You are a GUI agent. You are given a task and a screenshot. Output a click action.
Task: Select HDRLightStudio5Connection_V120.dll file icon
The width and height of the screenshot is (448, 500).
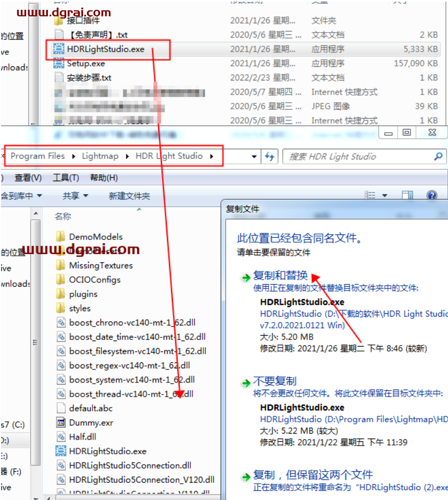[x=61, y=479]
